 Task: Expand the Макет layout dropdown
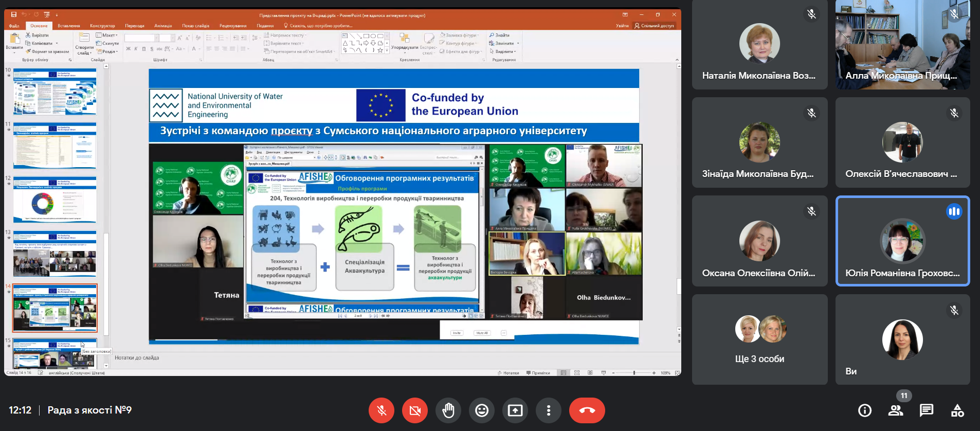point(107,35)
